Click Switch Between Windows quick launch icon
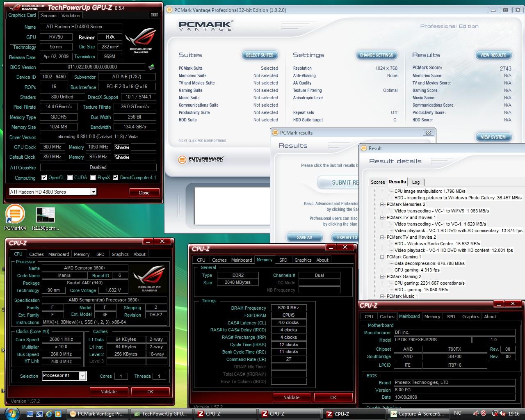The height and width of the screenshot is (420, 525). coord(40,414)
